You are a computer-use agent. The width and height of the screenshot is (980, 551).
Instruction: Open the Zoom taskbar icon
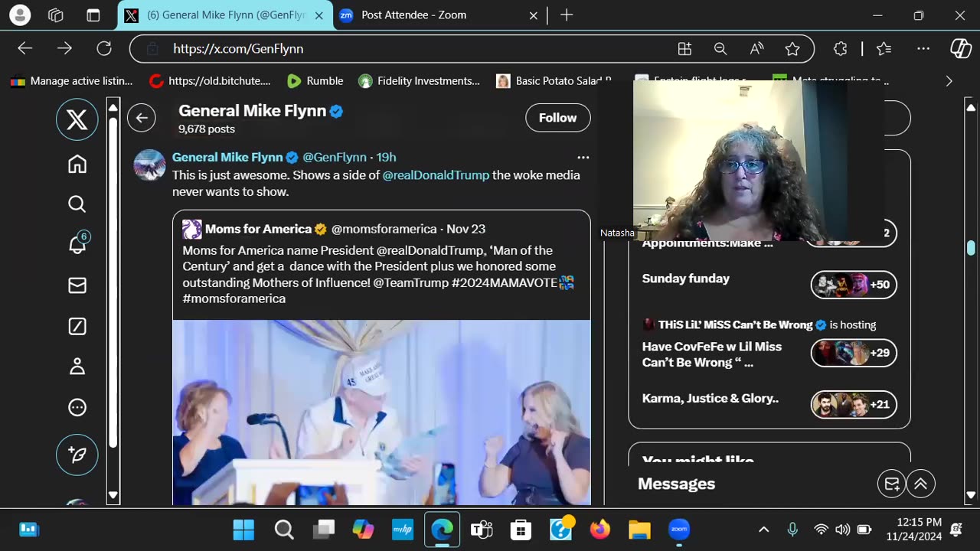point(679,530)
